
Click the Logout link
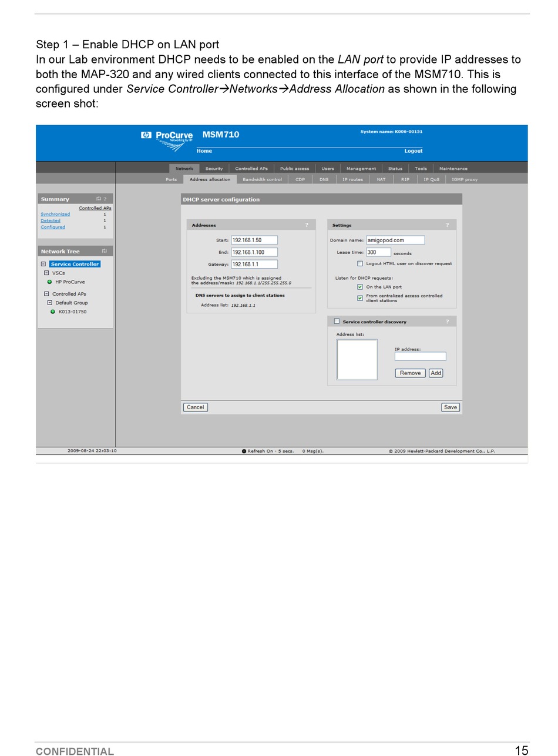click(x=413, y=151)
